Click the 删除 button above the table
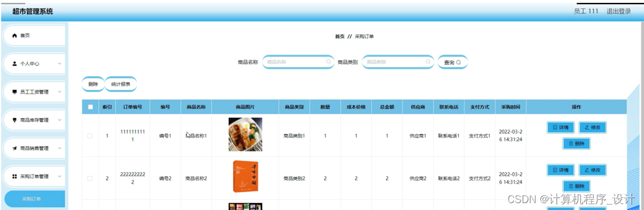Screen dimensions: 644x210 point(93,84)
